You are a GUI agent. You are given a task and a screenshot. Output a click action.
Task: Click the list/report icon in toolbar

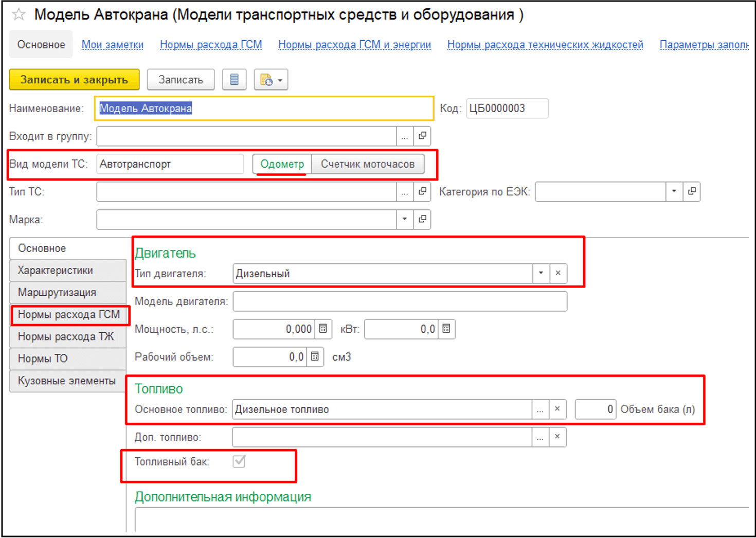tap(234, 80)
